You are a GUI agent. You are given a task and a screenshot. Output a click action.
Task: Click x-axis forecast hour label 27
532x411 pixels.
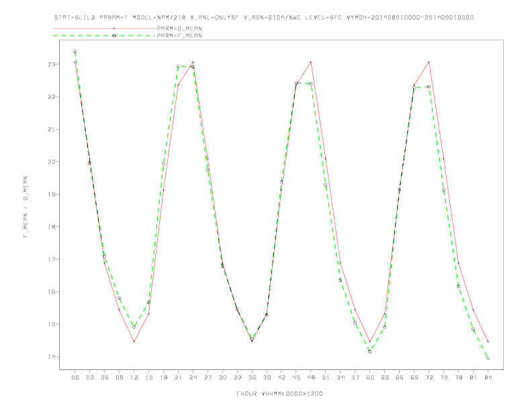(208, 377)
